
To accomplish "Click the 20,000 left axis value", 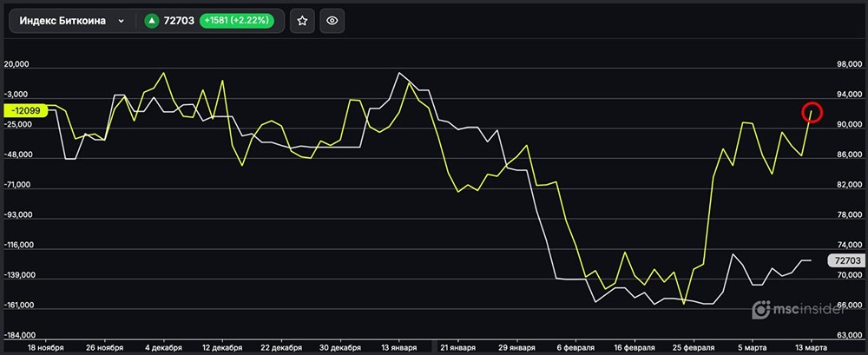I will click(x=16, y=64).
